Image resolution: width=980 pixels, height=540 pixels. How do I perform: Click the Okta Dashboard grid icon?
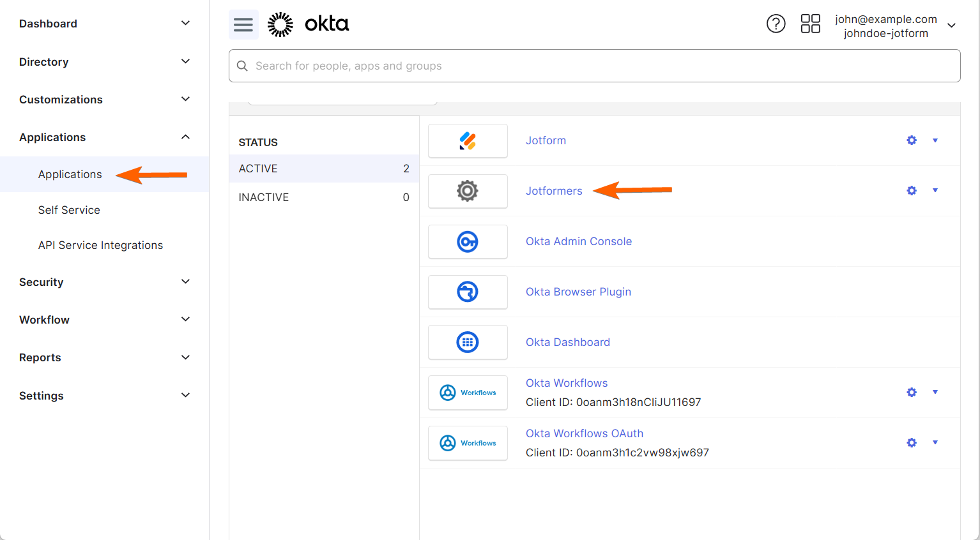click(x=468, y=343)
